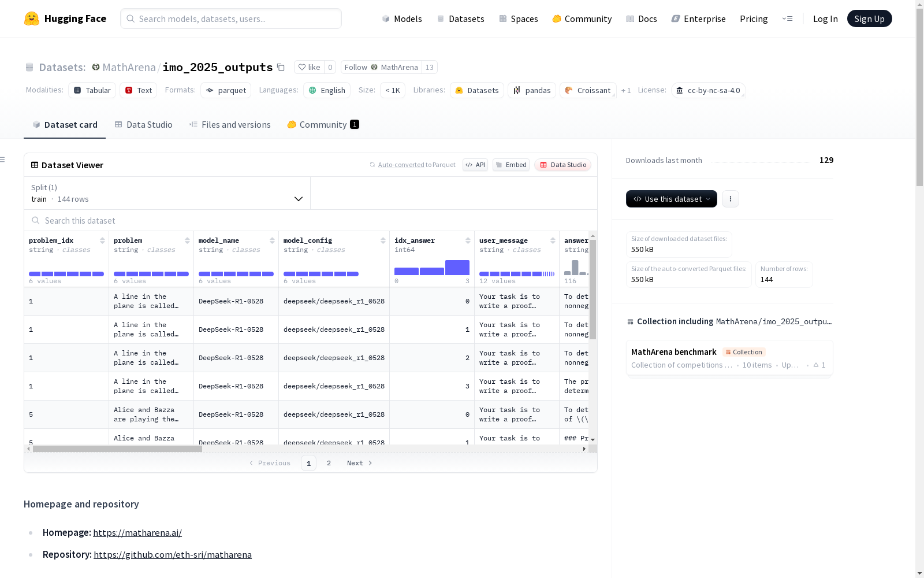Screen dimensions: 924x578
Task: Select the current page 1 button
Action: [308, 463]
